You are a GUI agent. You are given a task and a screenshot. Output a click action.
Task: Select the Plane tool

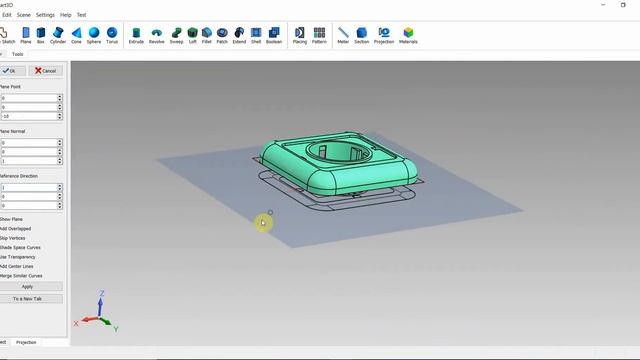(26, 35)
